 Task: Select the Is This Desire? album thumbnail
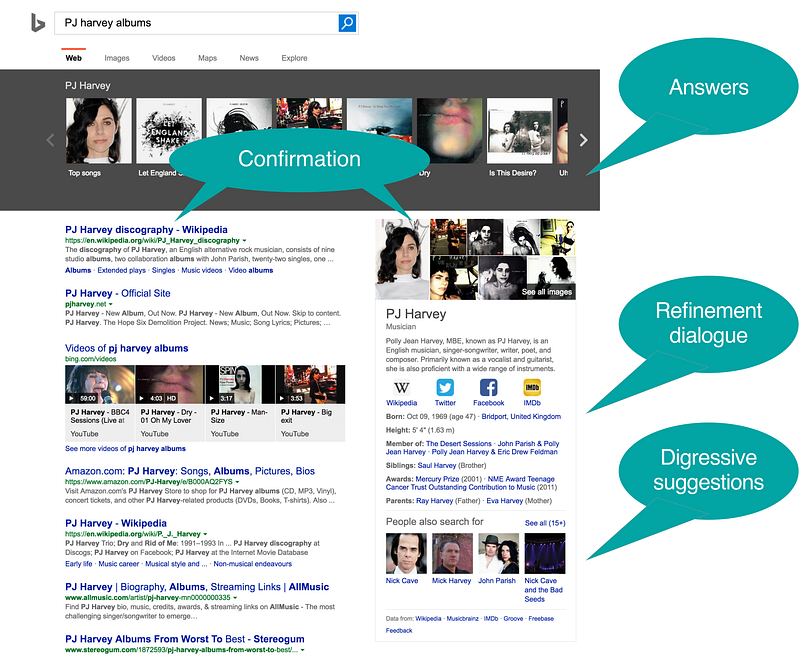click(x=519, y=131)
